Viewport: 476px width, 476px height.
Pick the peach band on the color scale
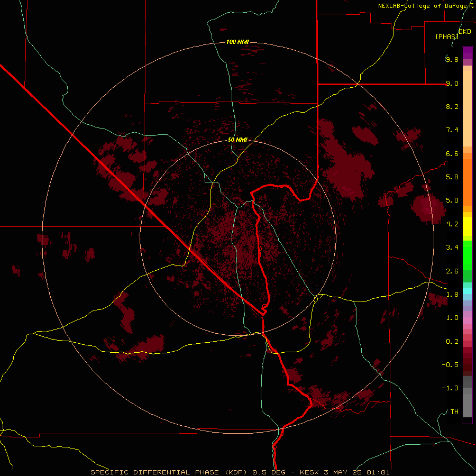coord(467,108)
